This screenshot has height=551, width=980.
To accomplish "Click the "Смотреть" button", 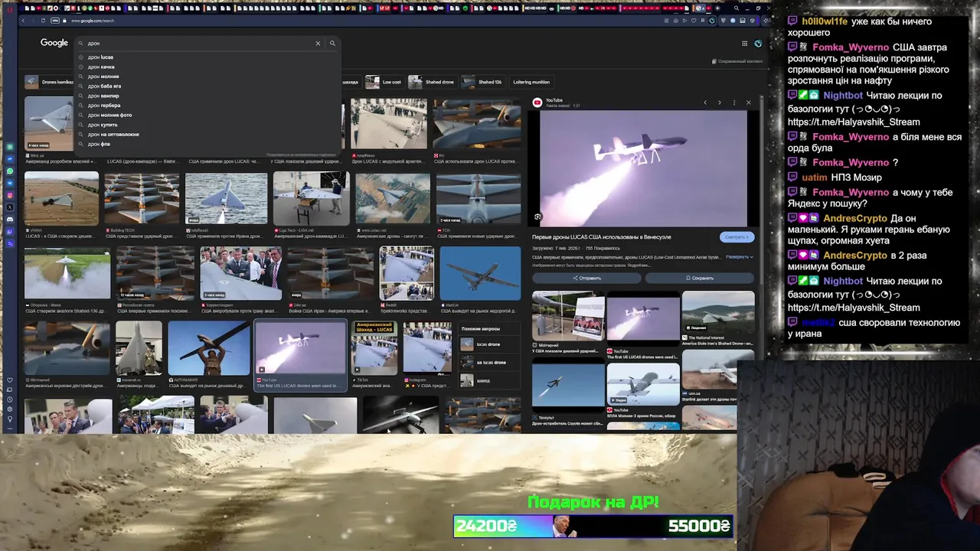I will 737,237.
